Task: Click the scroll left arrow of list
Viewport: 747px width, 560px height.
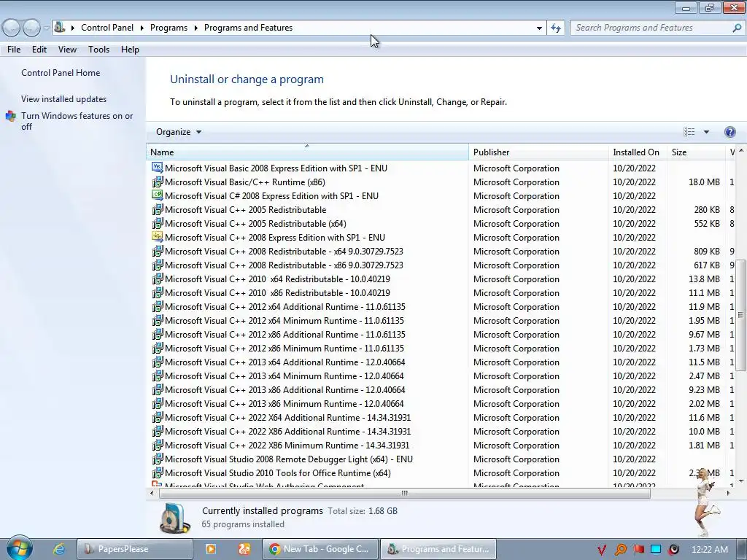Action: pyautogui.click(x=152, y=494)
